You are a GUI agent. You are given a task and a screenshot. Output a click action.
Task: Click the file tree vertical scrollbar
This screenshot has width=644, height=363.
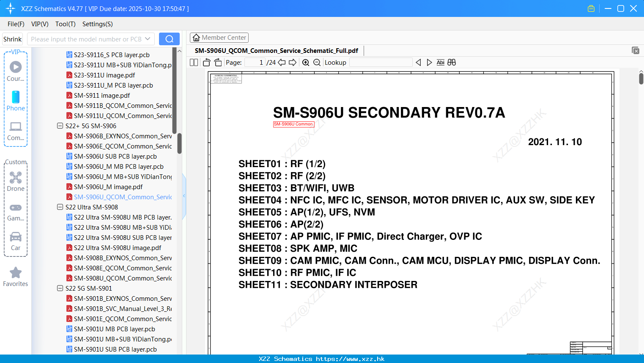click(179, 144)
